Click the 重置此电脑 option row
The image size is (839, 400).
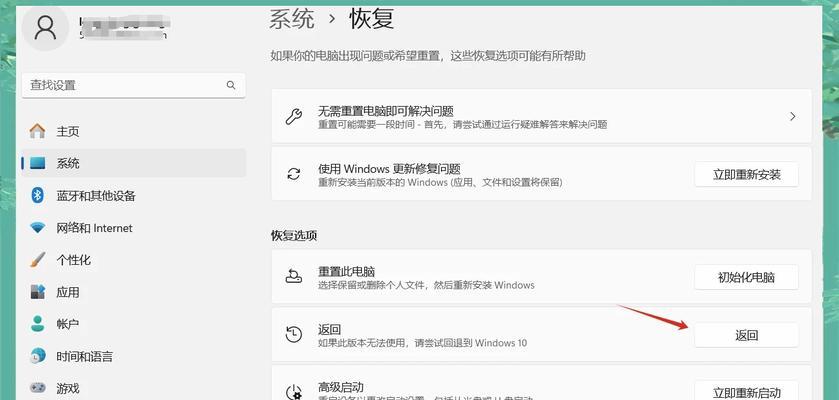480,277
